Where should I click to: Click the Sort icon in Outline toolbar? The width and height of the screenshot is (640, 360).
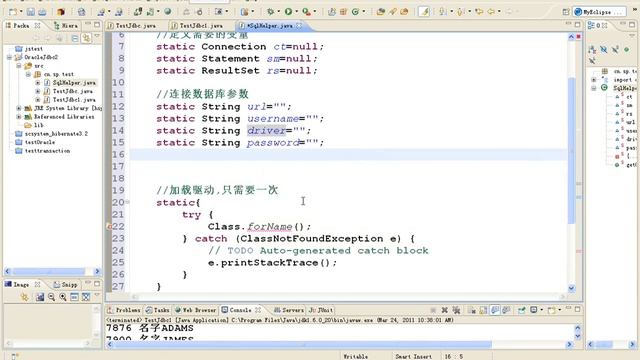click(x=592, y=50)
